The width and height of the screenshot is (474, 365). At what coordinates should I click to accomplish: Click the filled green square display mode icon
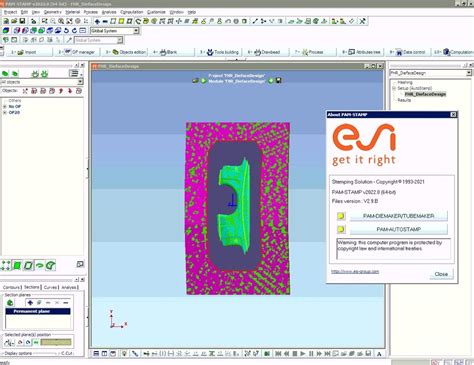pos(17,265)
